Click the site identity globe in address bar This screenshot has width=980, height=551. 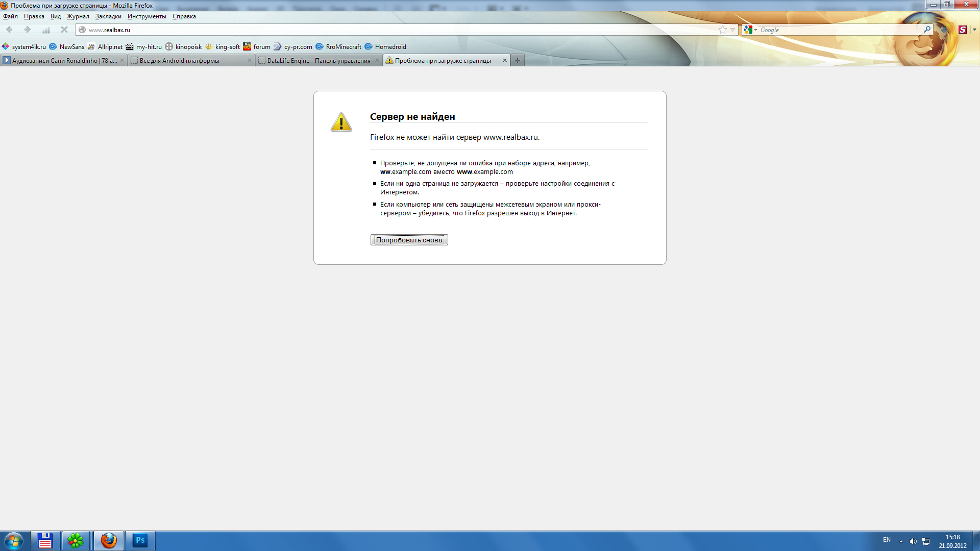click(x=82, y=30)
